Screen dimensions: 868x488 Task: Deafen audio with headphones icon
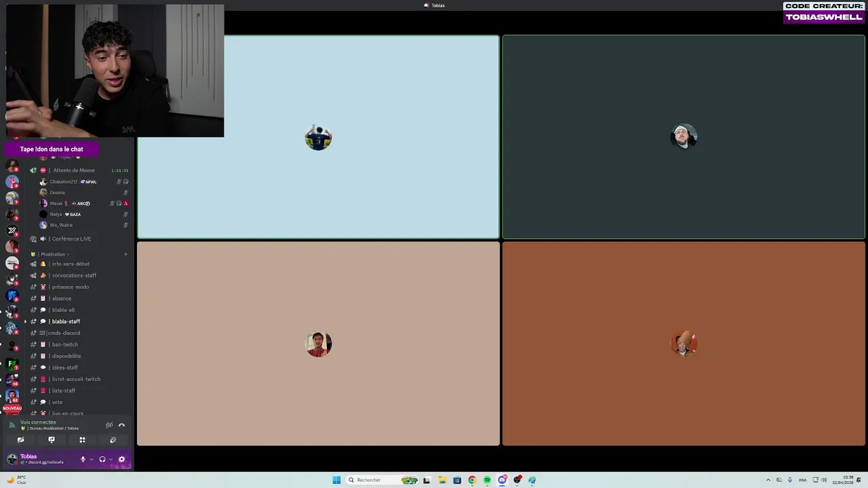102,459
